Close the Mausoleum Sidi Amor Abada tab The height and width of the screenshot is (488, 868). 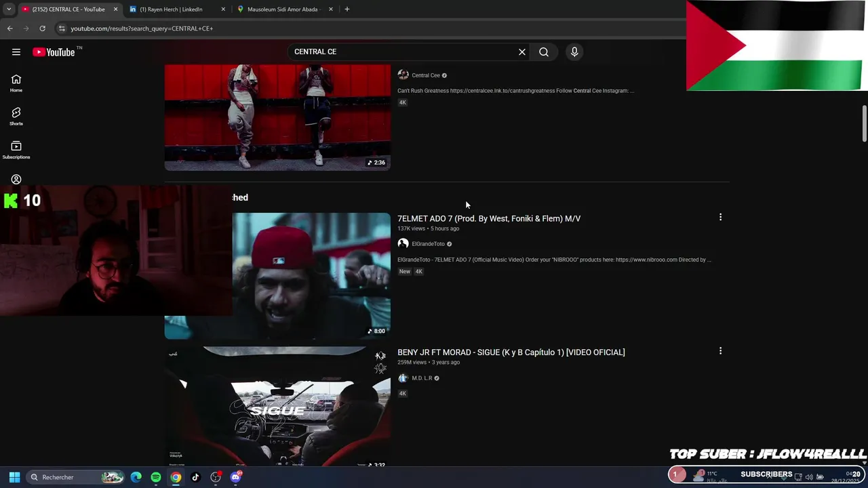(331, 9)
